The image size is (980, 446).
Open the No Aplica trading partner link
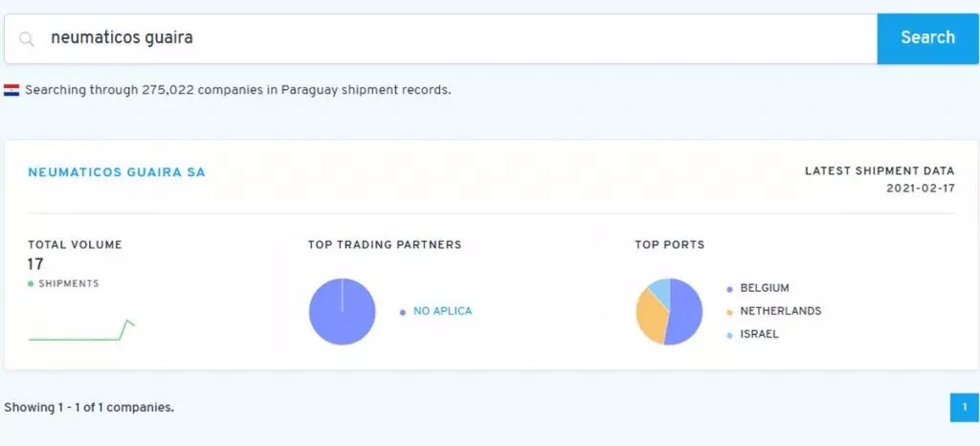[x=442, y=312]
